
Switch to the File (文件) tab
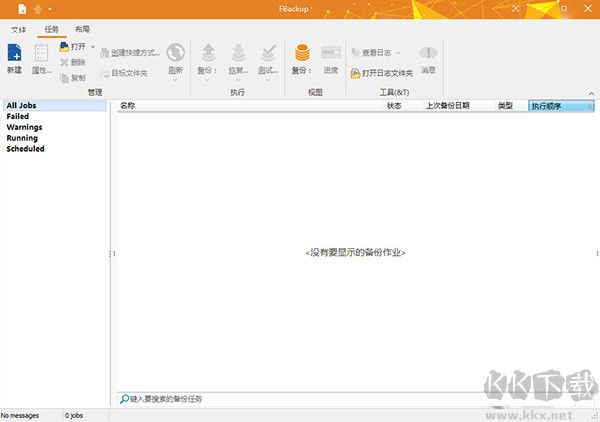pos(18,29)
